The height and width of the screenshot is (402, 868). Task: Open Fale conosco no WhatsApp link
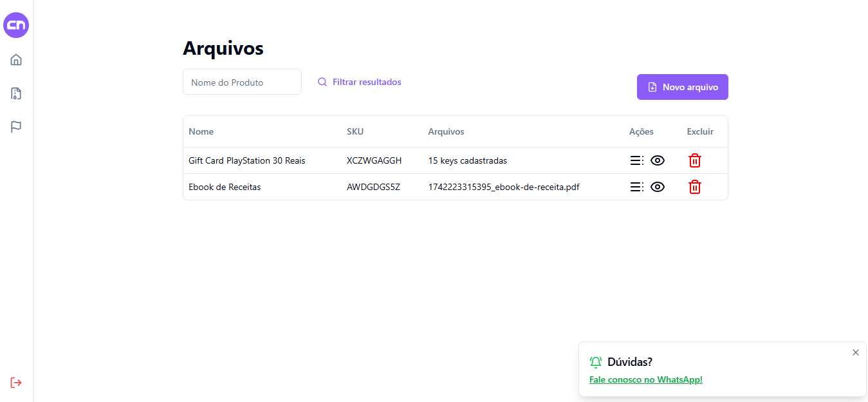pos(645,379)
